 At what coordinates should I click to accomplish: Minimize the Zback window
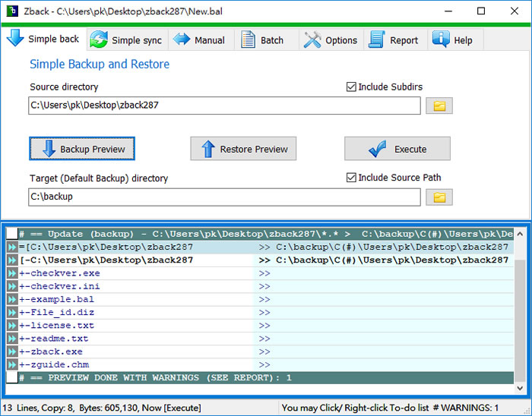pyautogui.click(x=448, y=11)
